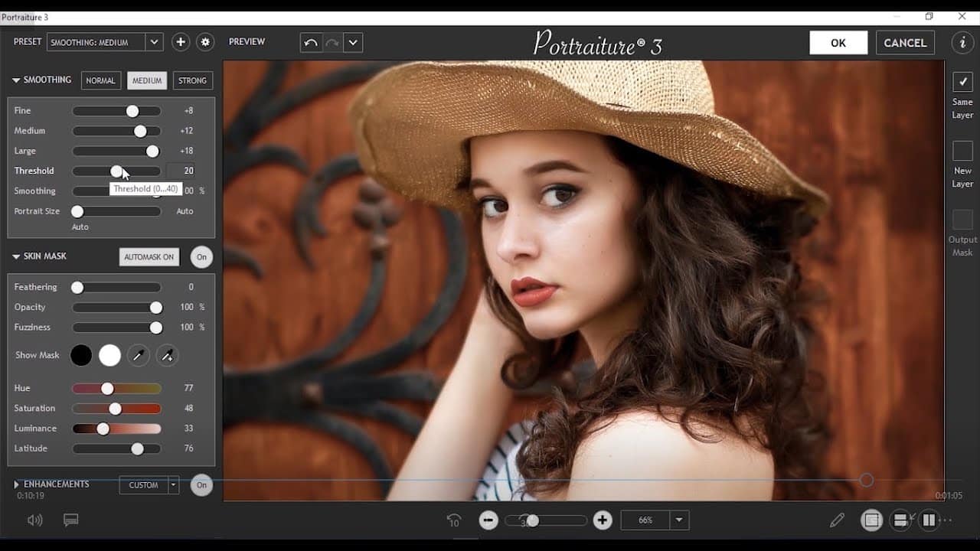Show mask on white background

110,355
